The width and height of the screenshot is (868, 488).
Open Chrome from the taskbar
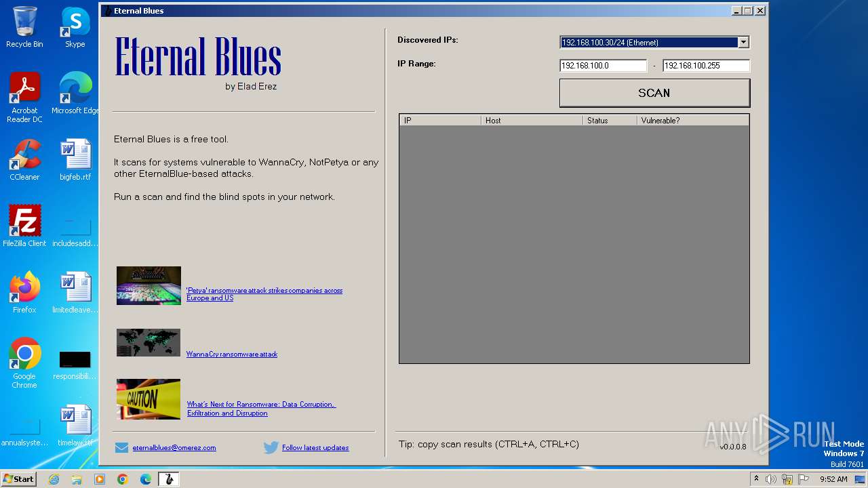[123, 479]
